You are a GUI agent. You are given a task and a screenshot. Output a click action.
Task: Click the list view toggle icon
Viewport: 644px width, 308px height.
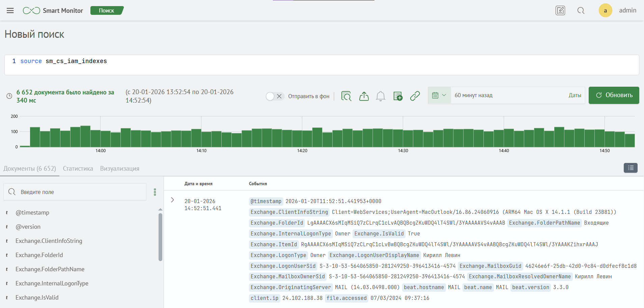coord(631,168)
